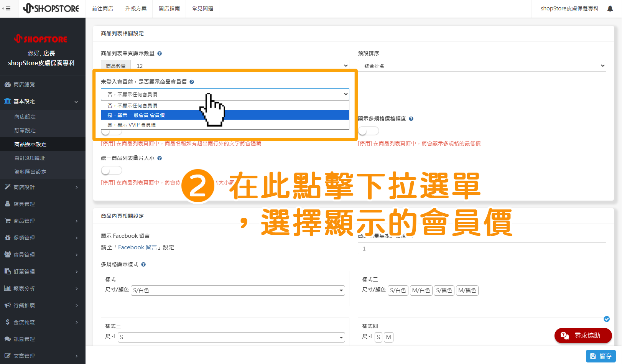Click the order quantity input showing 1
Image resolution: width=622 pixels, height=364 pixels.
(481, 248)
